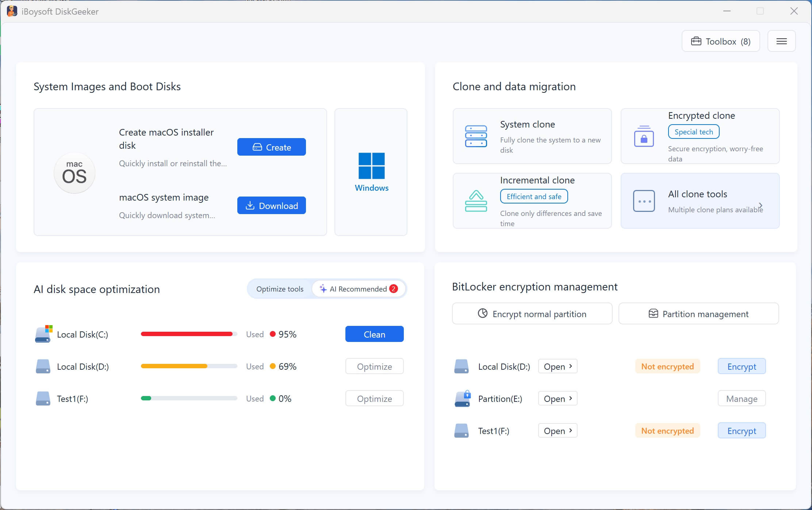Open the Encrypted clone card
Viewport: 812px width, 510px height.
pyautogui.click(x=700, y=136)
